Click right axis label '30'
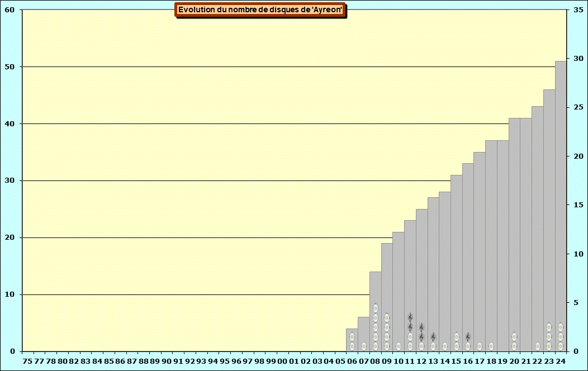The image size is (588, 371). pyautogui.click(x=578, y=59)
